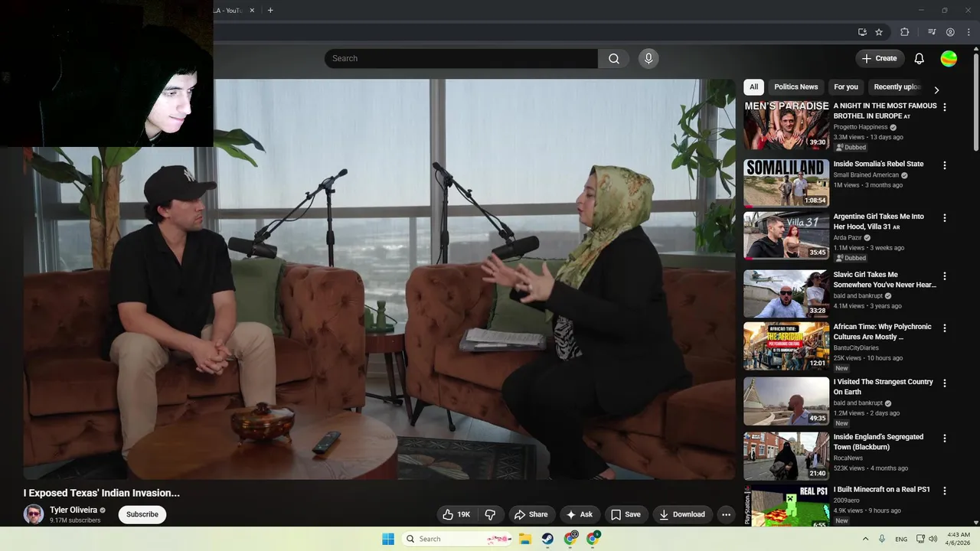Open Villa 31 video thumbnail
980x551 pixels.
click(x=786, y=236)
